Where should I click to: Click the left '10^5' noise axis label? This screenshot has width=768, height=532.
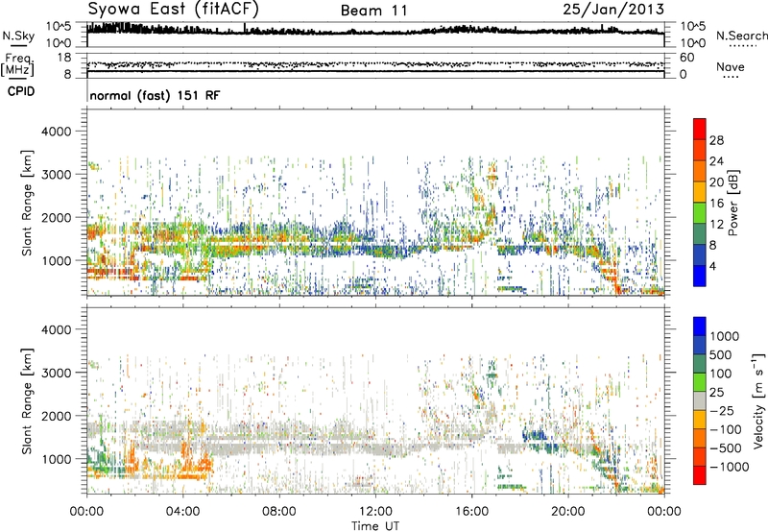pos(59,26)
